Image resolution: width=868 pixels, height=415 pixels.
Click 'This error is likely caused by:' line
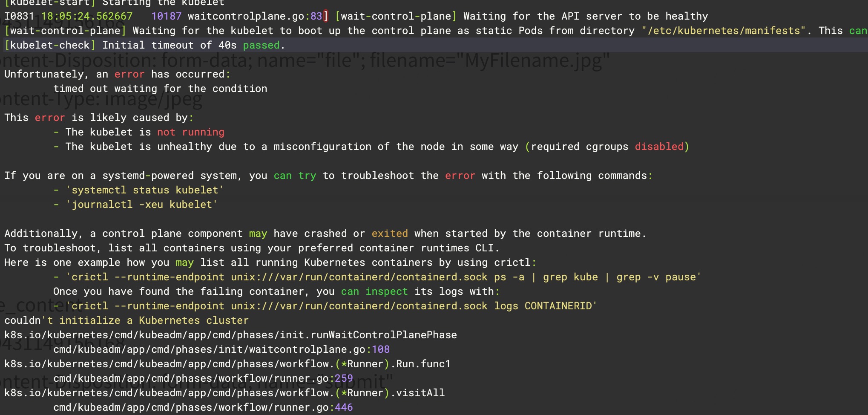tap(99, 118)
